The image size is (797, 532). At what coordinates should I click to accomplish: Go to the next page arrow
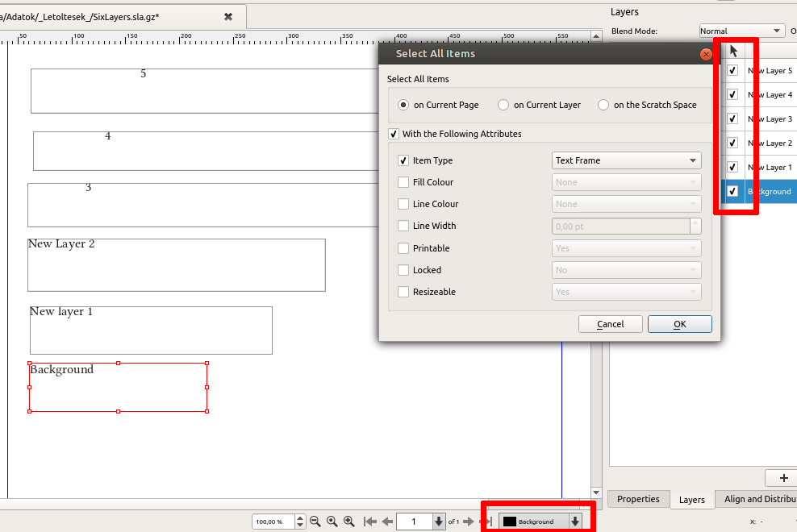pos(469,522)
